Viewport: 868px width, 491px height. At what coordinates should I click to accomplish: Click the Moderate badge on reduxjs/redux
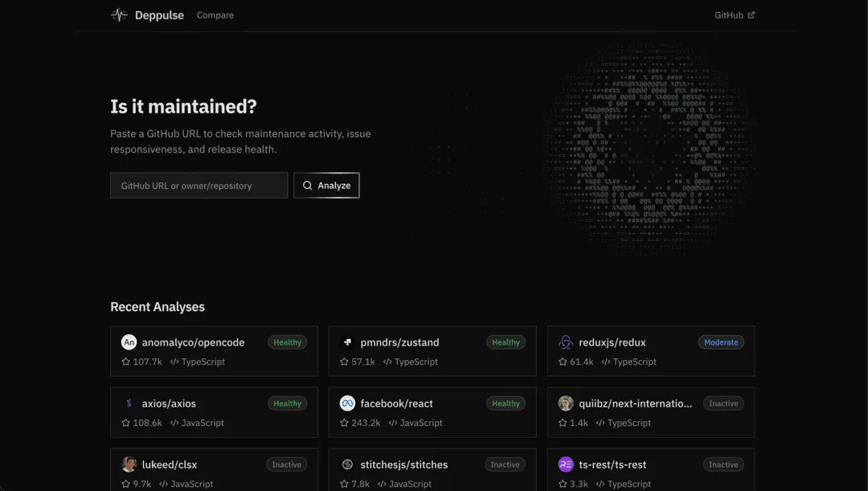721,342
